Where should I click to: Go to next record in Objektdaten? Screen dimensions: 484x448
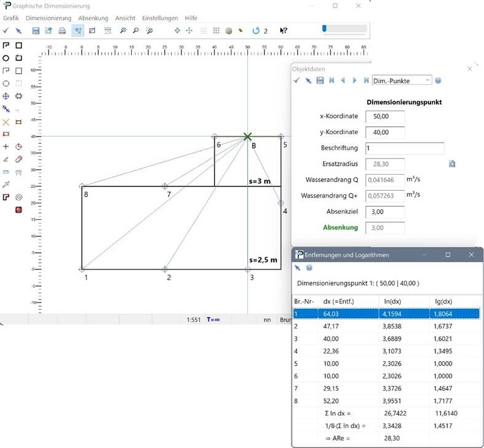(x=354, y=80)
